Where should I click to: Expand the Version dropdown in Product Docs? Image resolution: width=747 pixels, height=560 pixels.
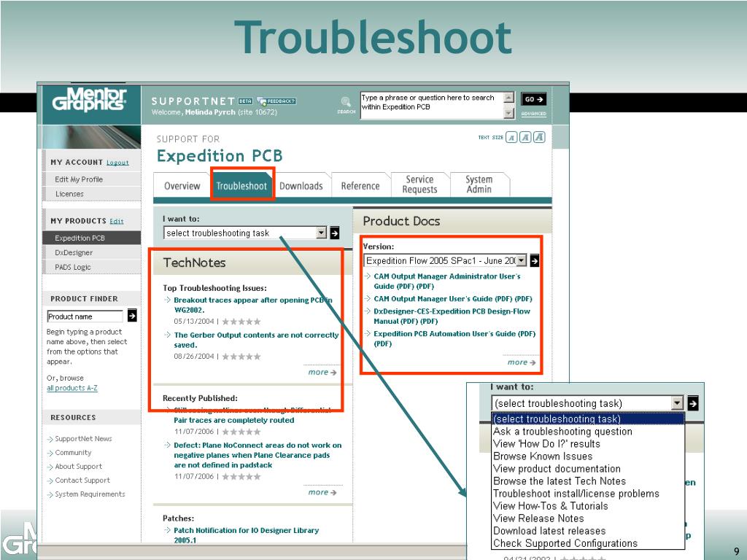click(x=522, y=260)
